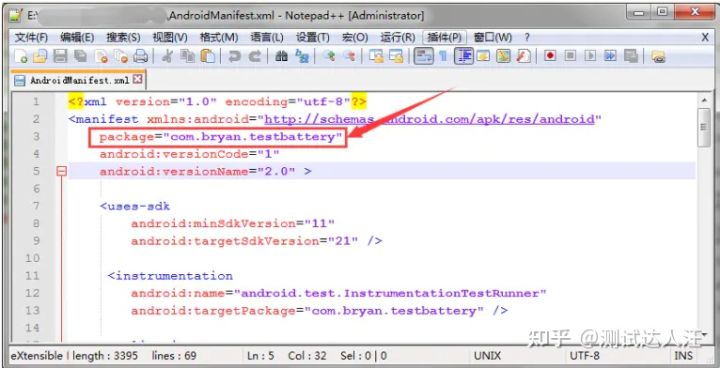Click Run macro multiple times icon

(x=610, y=56)
